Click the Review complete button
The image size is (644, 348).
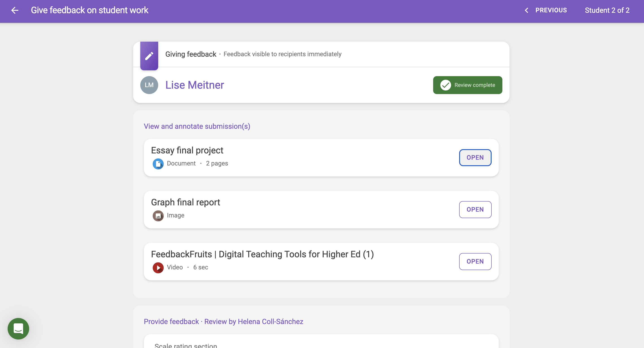coord(467,85)
